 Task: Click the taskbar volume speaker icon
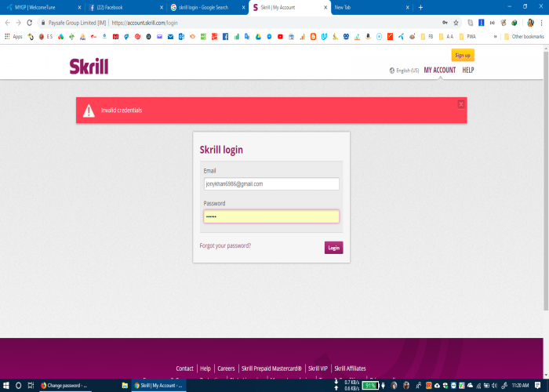pos(494,386)
